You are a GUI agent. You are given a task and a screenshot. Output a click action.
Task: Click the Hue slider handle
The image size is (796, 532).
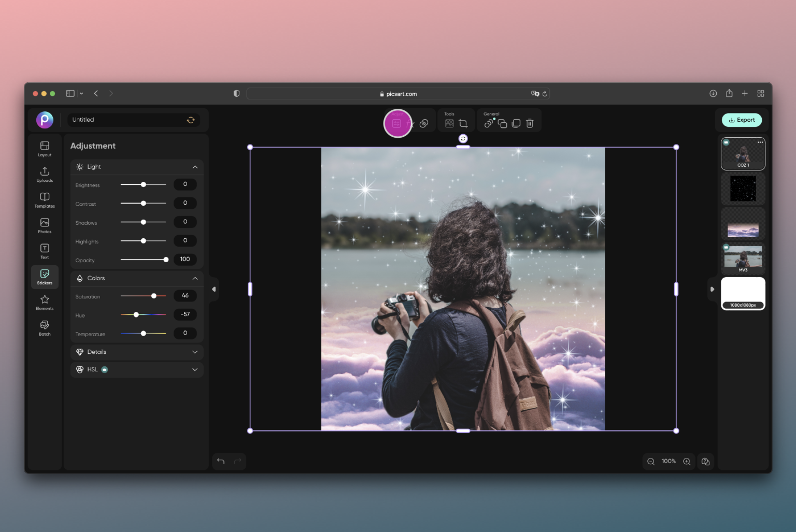point(136,314)
